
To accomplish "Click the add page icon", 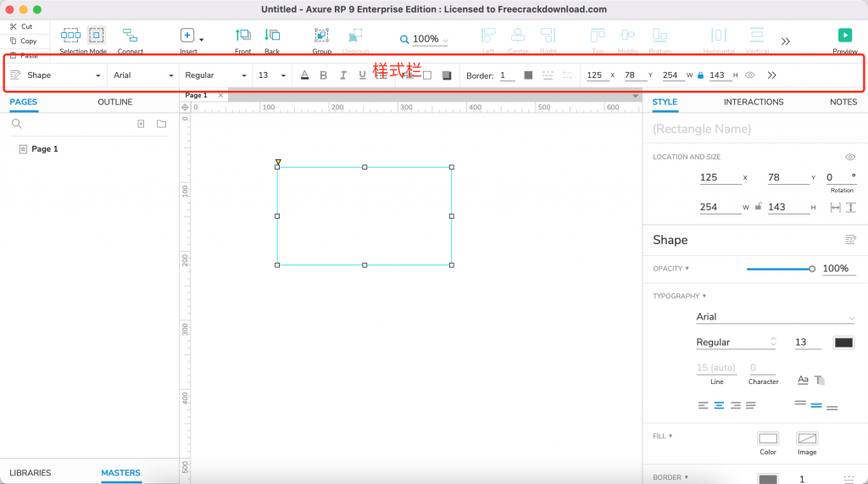I will pyautogui.click(x=141, y=124).
